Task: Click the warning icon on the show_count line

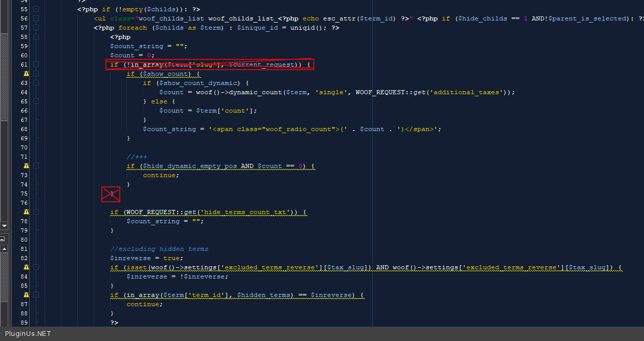Action: (x=27, y=74)
